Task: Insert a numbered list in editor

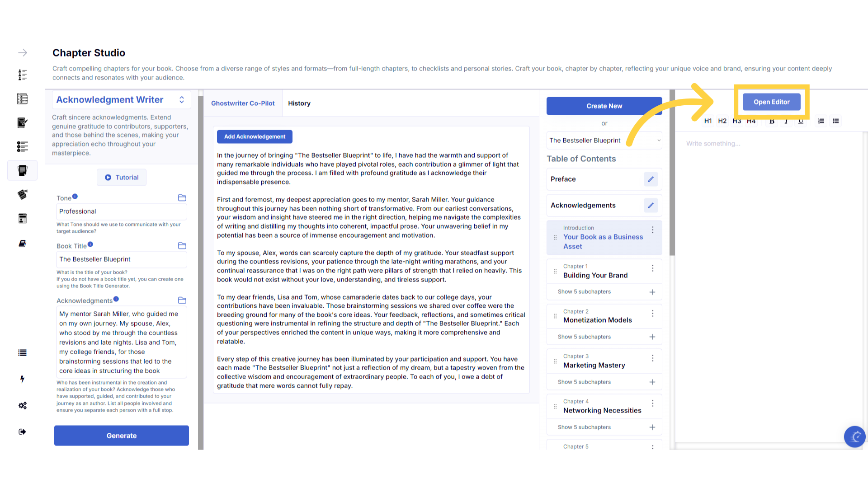Action: coord(821,121)
